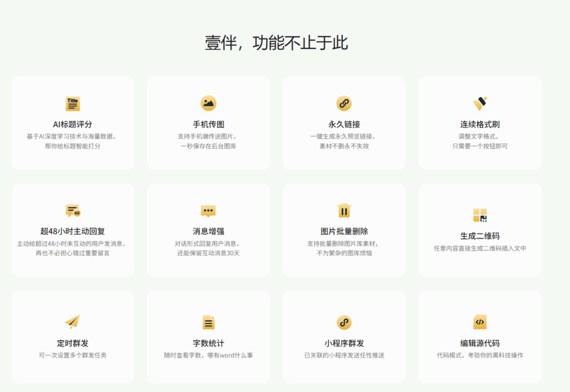570x392 pixels.
Task: Click text 支持批量删除图片库素材
Action: [x=341, y=244]
